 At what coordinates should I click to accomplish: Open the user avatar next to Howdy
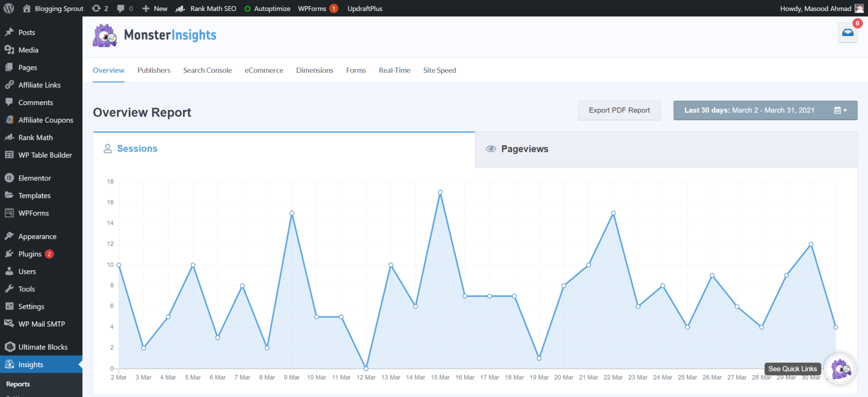860,8
